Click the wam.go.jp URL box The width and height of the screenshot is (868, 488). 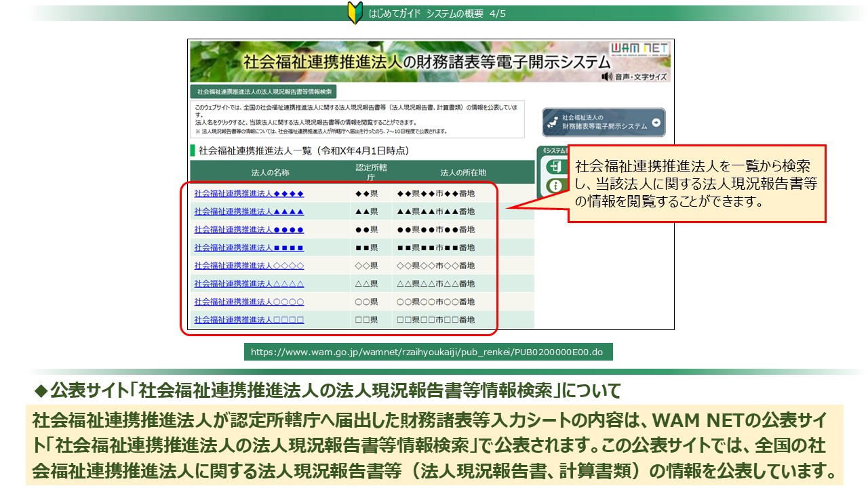pos(427,352)
